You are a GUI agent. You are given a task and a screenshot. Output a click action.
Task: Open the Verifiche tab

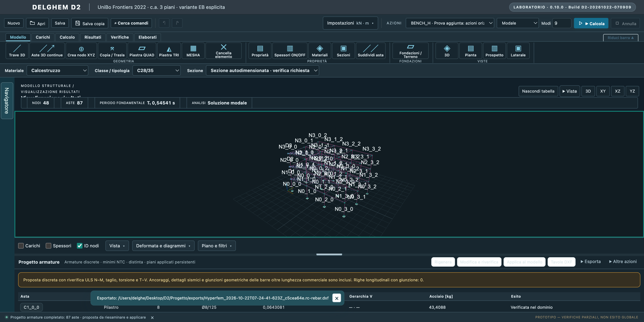[x=120, y=37]
